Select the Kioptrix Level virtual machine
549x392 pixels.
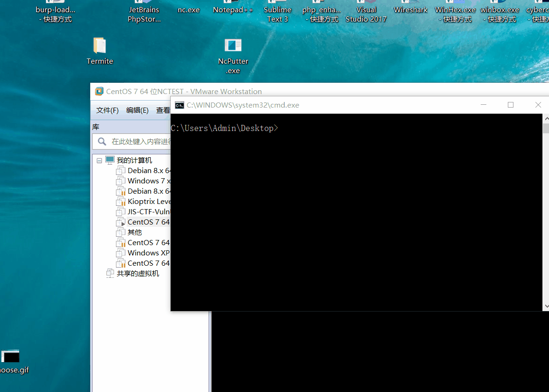tap(149, 202)
